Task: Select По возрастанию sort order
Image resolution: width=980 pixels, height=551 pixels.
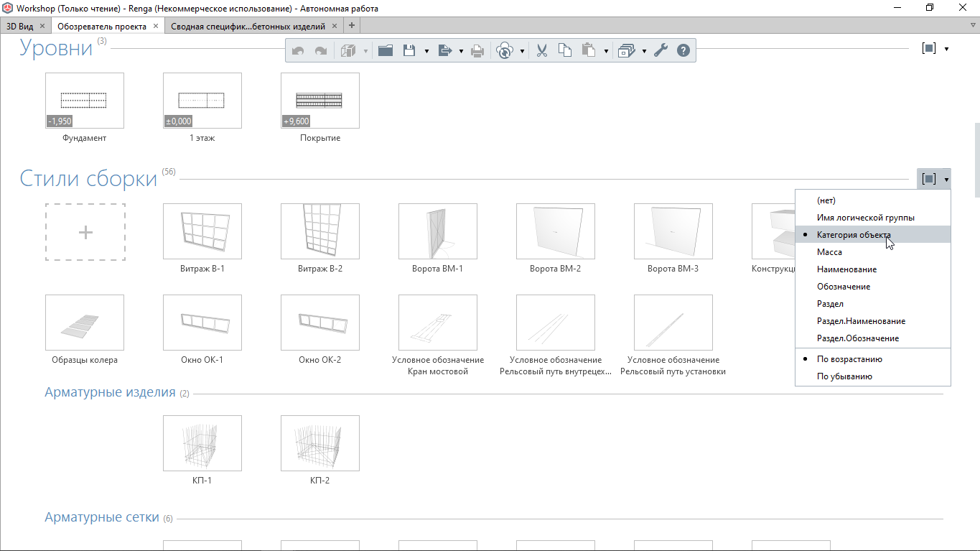Action: coord(873,359)
